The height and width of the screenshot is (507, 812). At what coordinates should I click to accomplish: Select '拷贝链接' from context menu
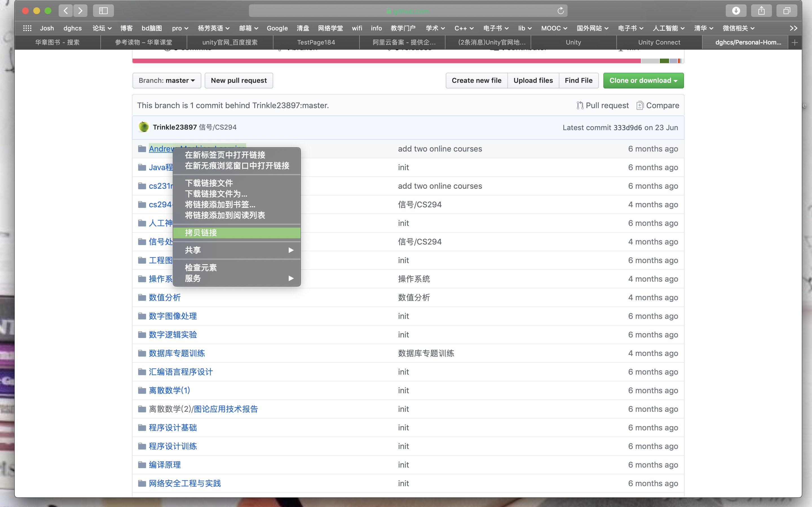202,232
